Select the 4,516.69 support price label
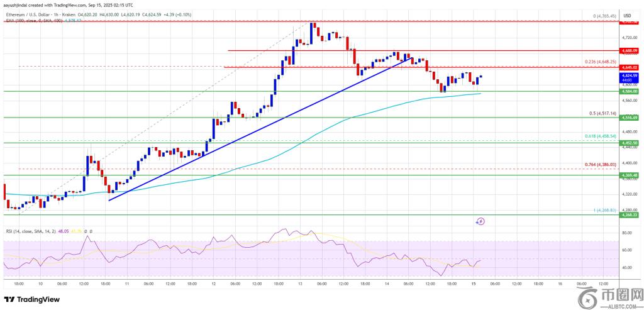Screen dimensions: 644x310 pyautogui.click(x=630, y=118)
